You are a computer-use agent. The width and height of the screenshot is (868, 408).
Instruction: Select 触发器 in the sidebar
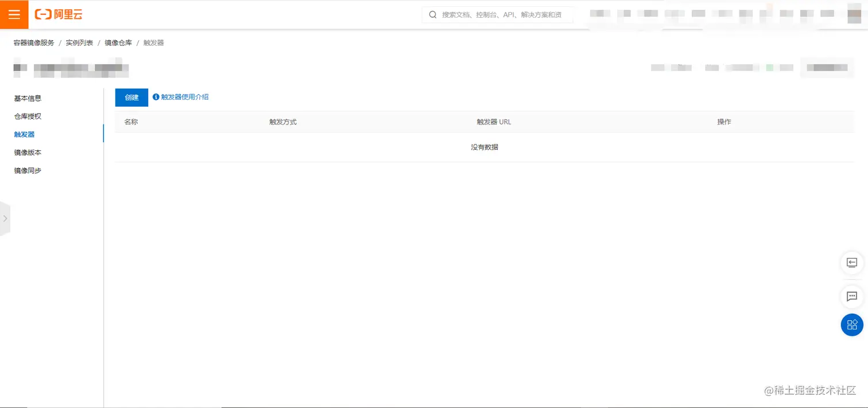pyautogui.click(x=24, y=134)
